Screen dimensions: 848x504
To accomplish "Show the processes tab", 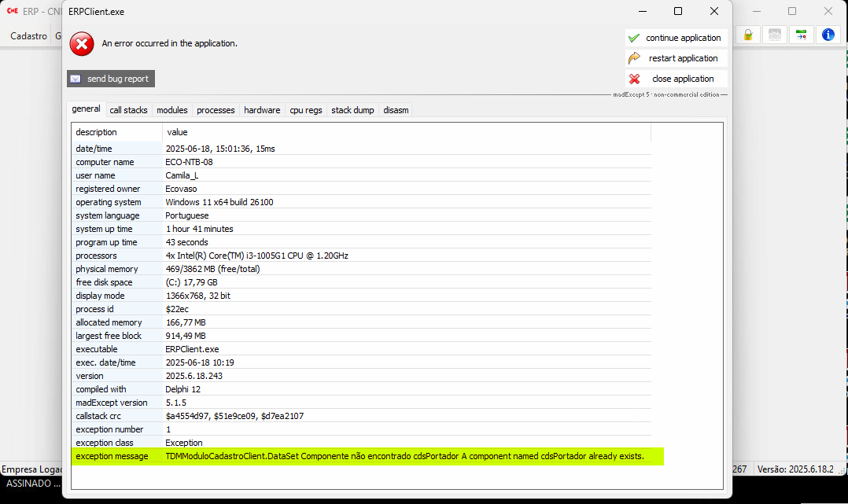I will click(x=216, y=110).
